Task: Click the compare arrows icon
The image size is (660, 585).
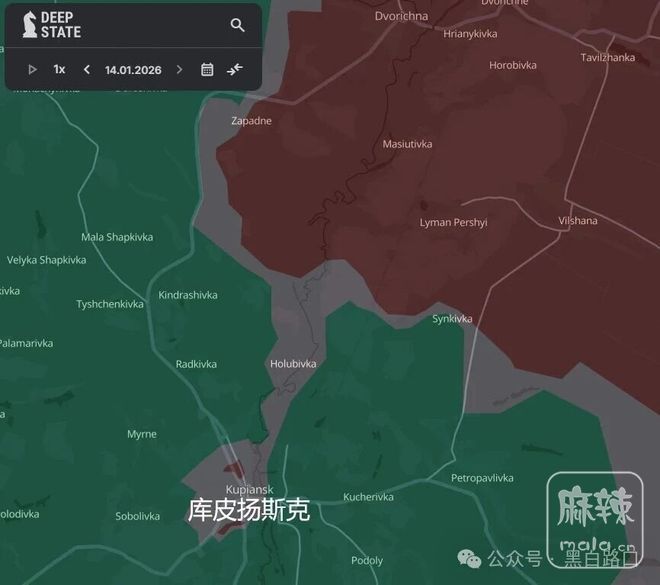Action: [235, 69]
